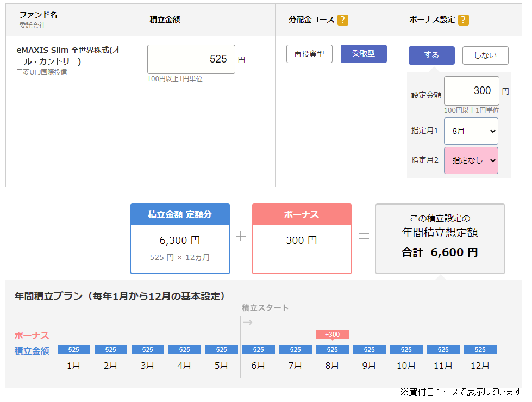Click 6,300 円 fixed amount value
Image resolution: width=532 pixels, height=402 pixels.
(180, 240)
